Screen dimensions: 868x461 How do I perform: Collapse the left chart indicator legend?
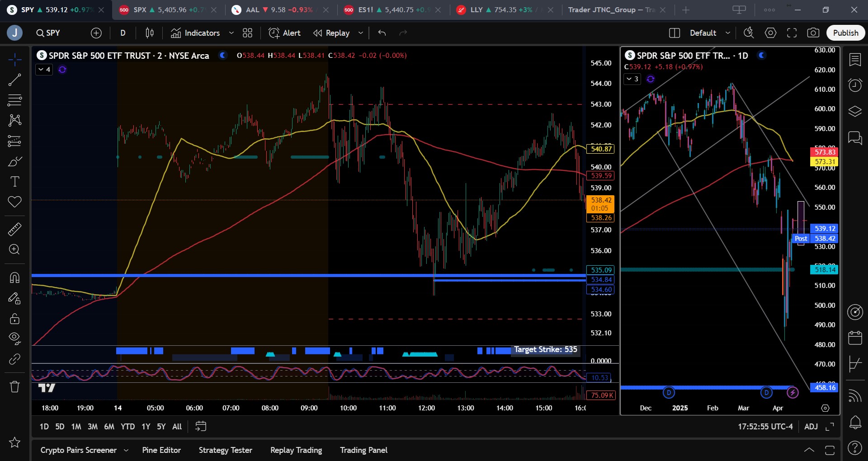click(x=44, y=70)
